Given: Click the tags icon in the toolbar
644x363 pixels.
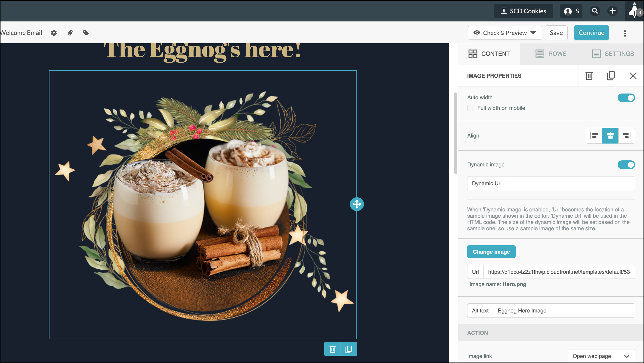Looking at the screenshot, I should (x=86, y=33).
